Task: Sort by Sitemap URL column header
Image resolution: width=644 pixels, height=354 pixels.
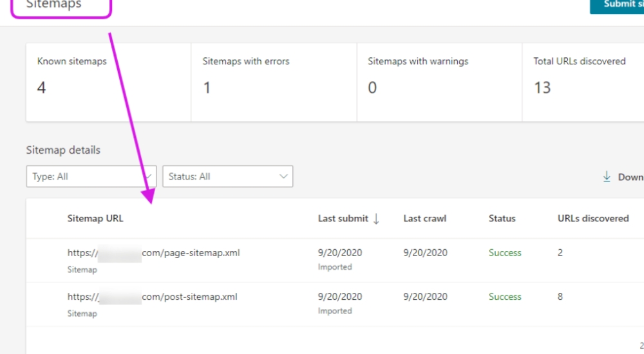Action: pyautogui.click(x=95, y=218)
